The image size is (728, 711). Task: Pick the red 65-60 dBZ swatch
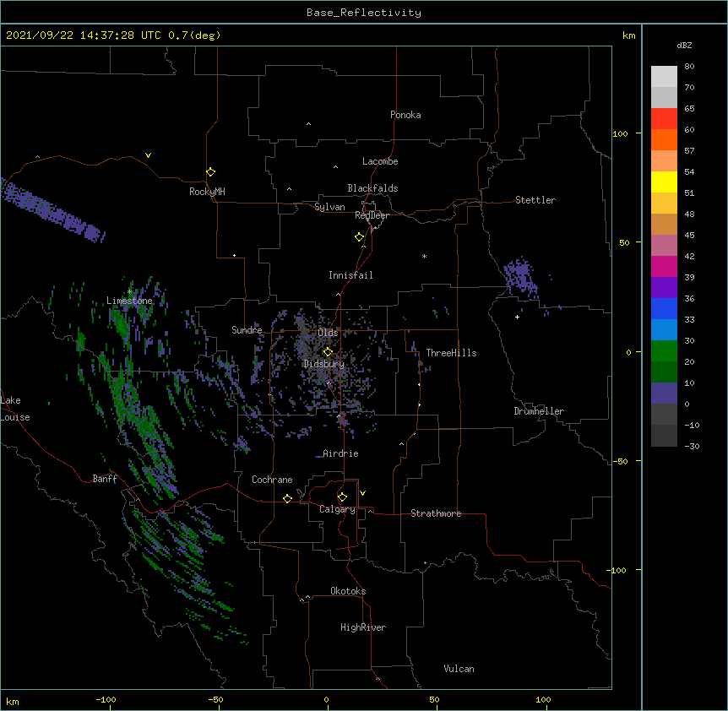(664, 118)
